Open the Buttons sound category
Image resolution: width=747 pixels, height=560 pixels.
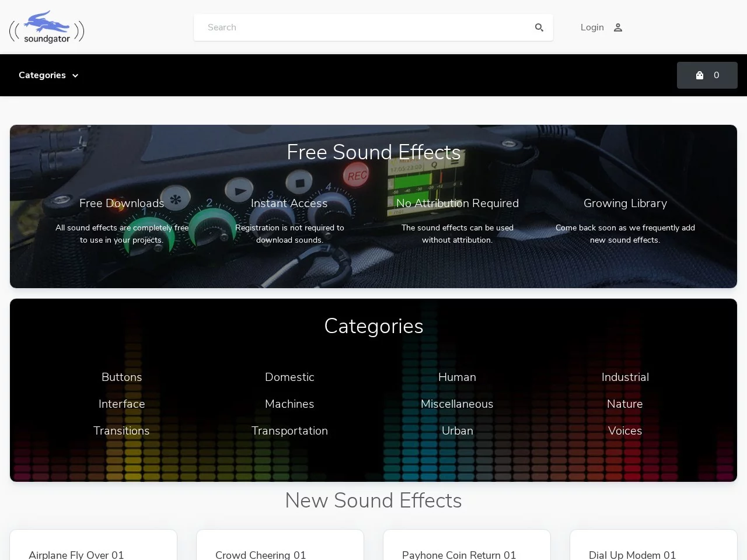pyautogui.click(x=121, y=377)
